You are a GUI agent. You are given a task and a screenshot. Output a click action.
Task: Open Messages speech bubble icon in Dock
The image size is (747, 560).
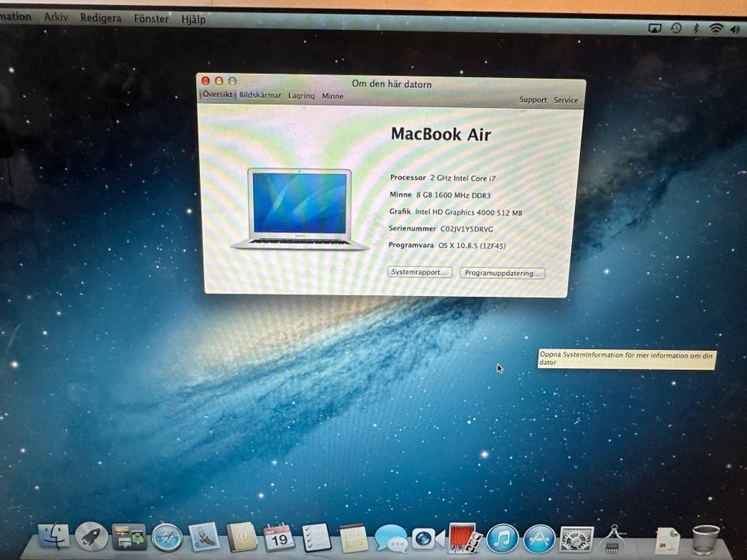click(x=390, y=538)
